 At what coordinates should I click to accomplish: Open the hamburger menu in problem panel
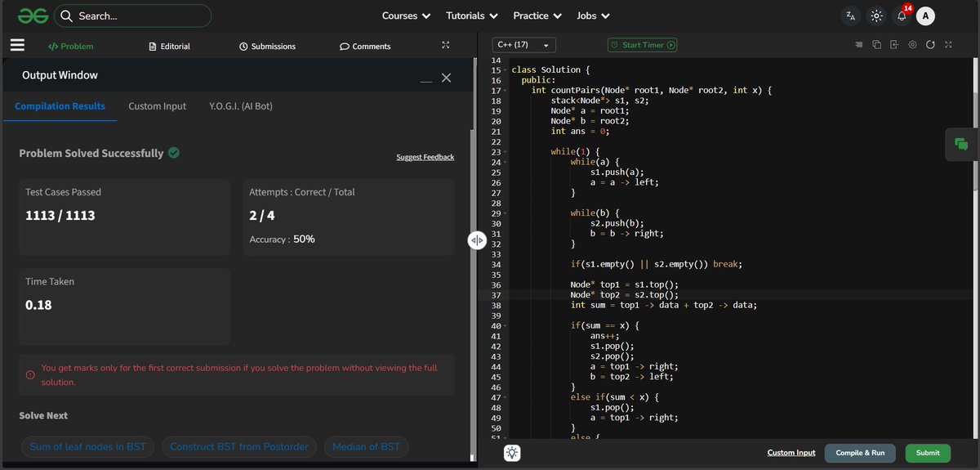(x=17, y=46)
